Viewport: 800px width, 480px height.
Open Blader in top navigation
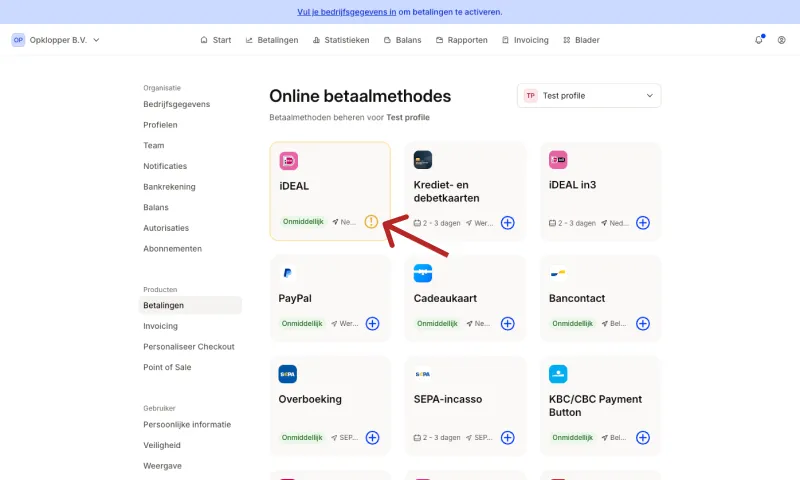tap(581, 40)
